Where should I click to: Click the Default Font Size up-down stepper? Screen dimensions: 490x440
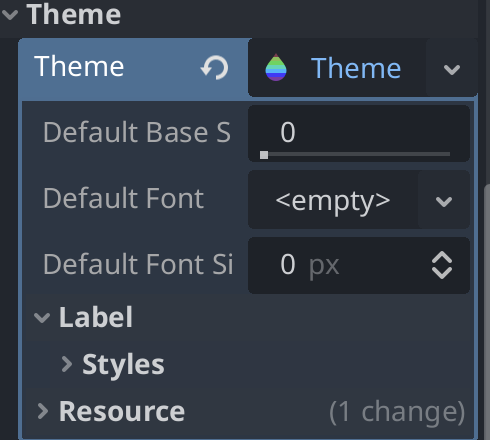442,265
